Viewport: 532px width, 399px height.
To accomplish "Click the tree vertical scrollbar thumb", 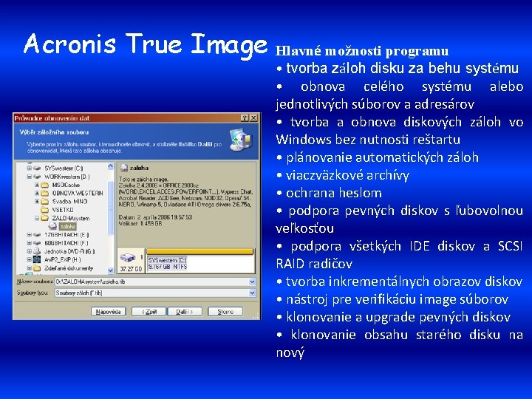I will (x=111, y=208).
